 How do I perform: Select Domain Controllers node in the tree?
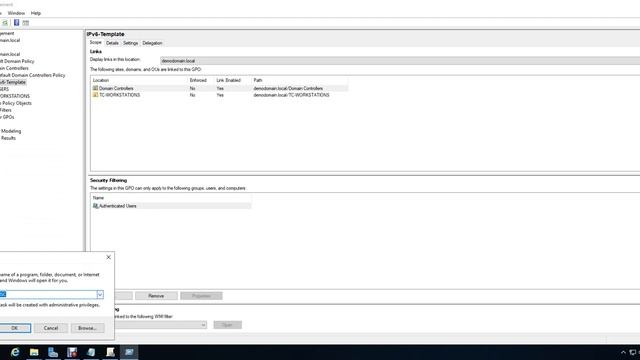click(14, 68)
